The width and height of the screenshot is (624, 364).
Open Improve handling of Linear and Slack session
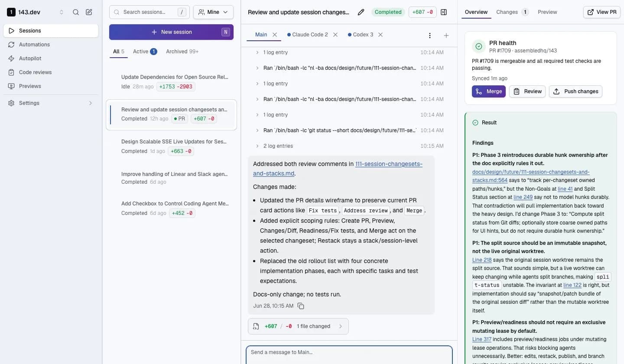[x=171, y=178]
